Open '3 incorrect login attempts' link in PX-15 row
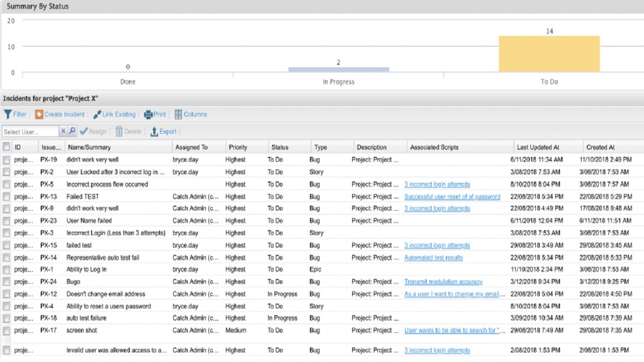This screenshot has height=362, width=644. click(437, 245)
